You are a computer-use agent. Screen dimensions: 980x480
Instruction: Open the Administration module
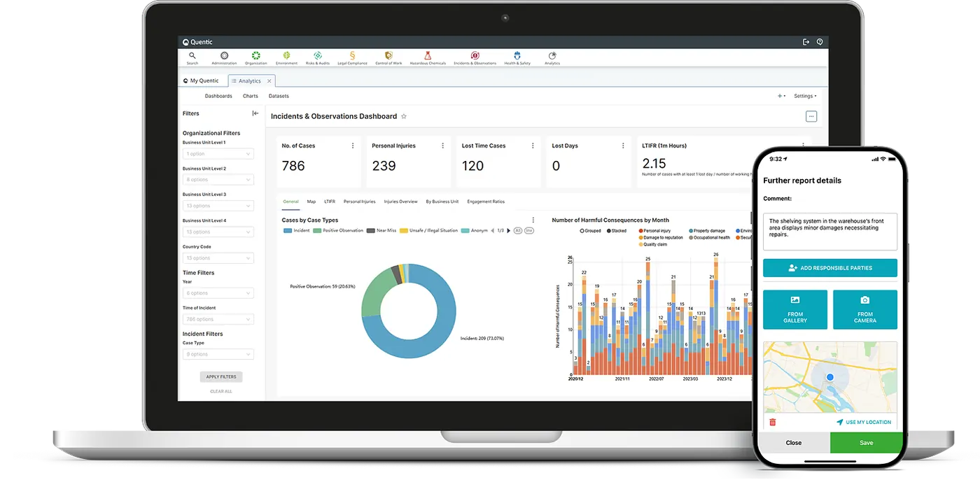tap(224, 58)
